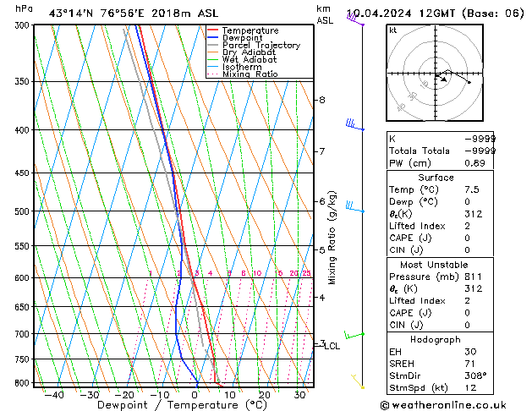Screen dimensions: 532x411
Task: Click the hPa axis unit label
Action: [24, 8]
